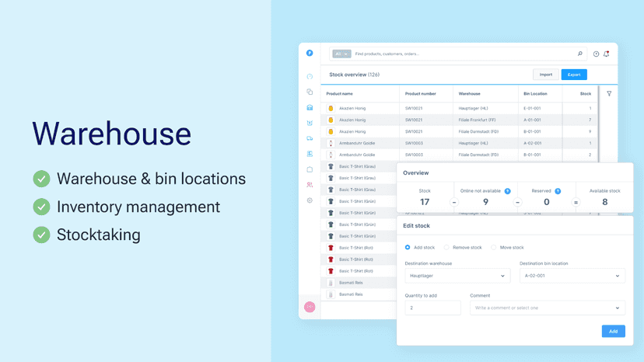
Task: Click the Available stock value 8
Action: pyautogui.click(x=604, y=202)
